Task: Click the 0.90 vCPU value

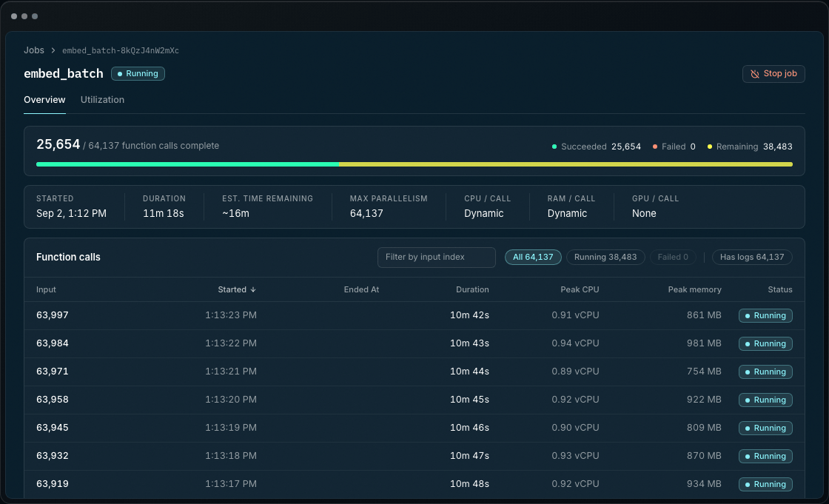Action: click(x=575, y=427)
